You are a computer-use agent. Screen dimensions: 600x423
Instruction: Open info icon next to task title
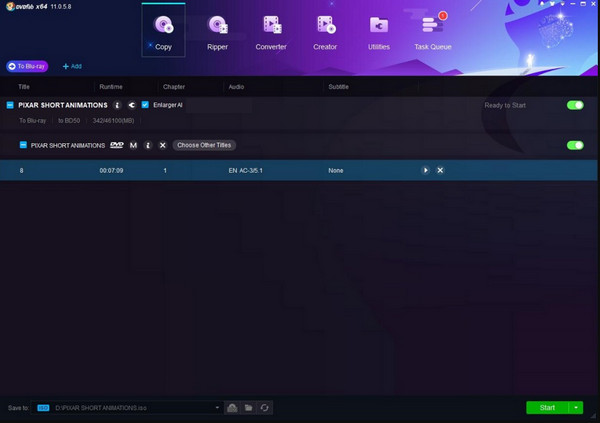(117, 105)
